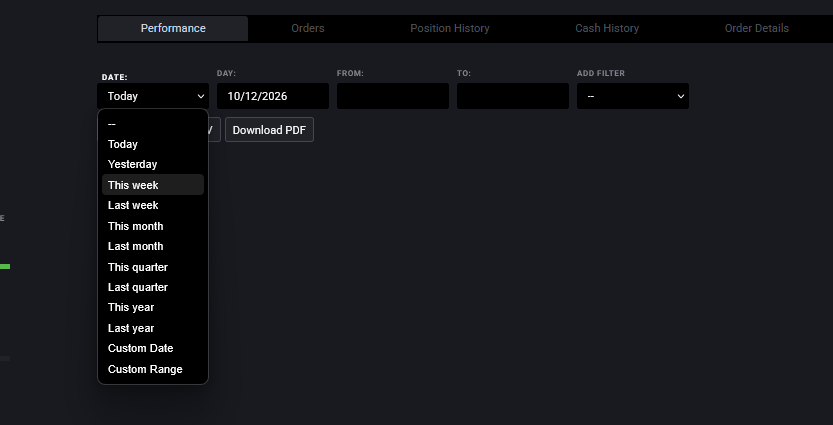Choose This quarter date option

click(x=153, y=267)
